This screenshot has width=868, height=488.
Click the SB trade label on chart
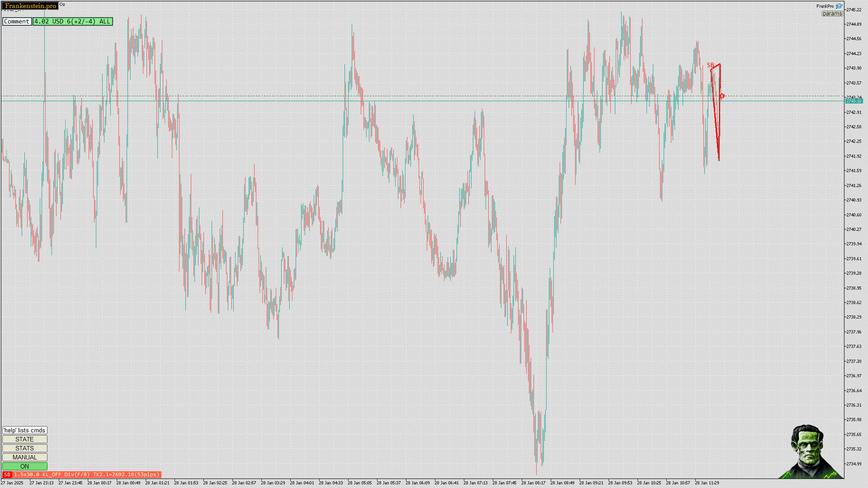pos(710,66)
